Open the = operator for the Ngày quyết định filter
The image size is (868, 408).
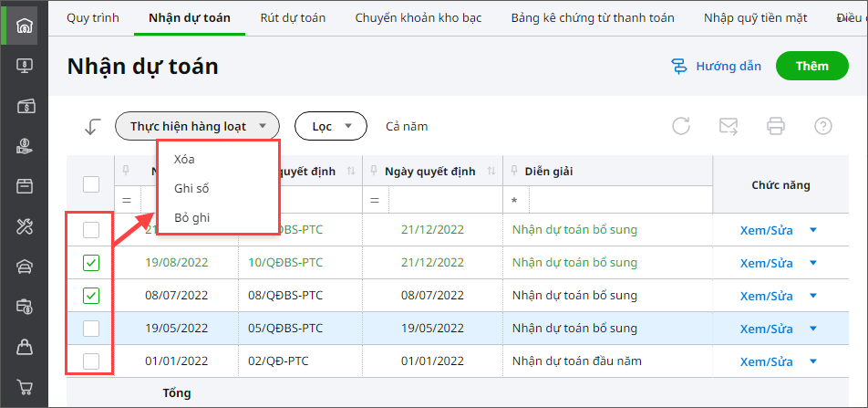(375, 200)
